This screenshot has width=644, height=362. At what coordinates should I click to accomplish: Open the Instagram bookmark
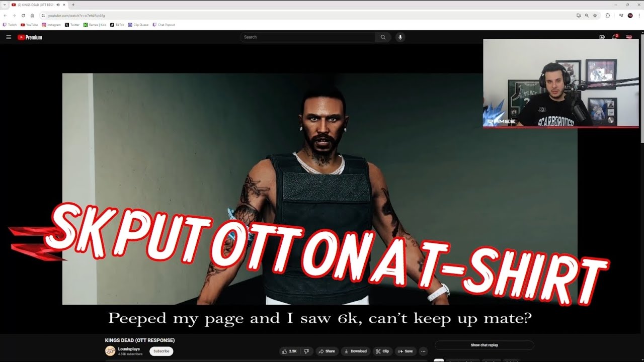[x=51, y=25]
